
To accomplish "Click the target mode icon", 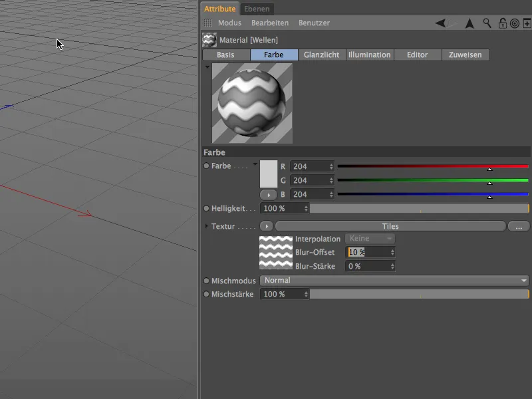I will (515, 23).
